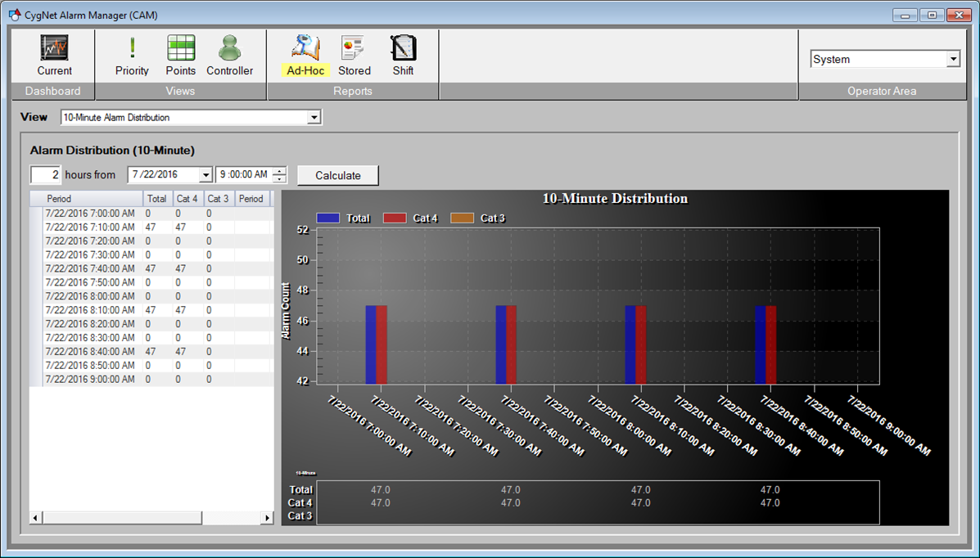Sort by the Cat 3 column header
The height and width of the screenshot is (558, 980).
point(219,199)
